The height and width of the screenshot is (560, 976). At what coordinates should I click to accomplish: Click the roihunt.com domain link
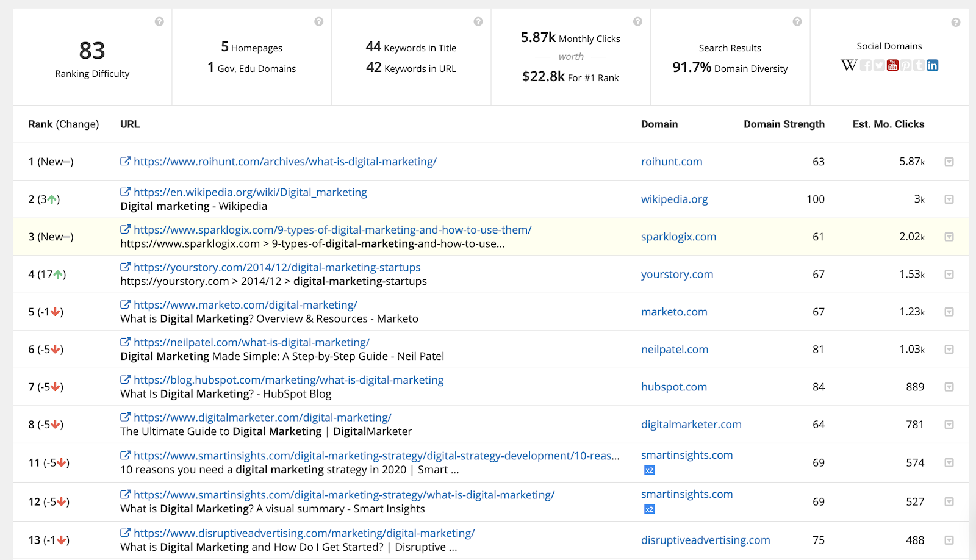672,162
